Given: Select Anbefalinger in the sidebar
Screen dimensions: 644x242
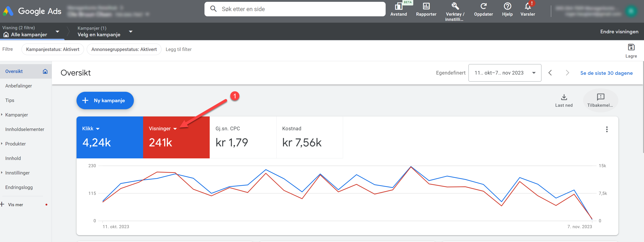Looking at the screenshot, I should [19, 86].
